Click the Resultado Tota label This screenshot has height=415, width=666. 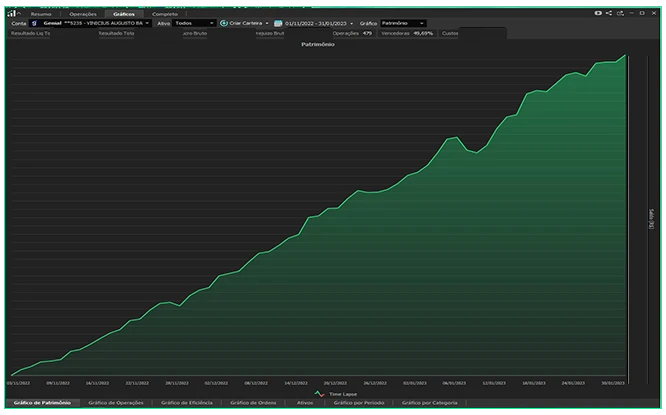tap(116, 33)
